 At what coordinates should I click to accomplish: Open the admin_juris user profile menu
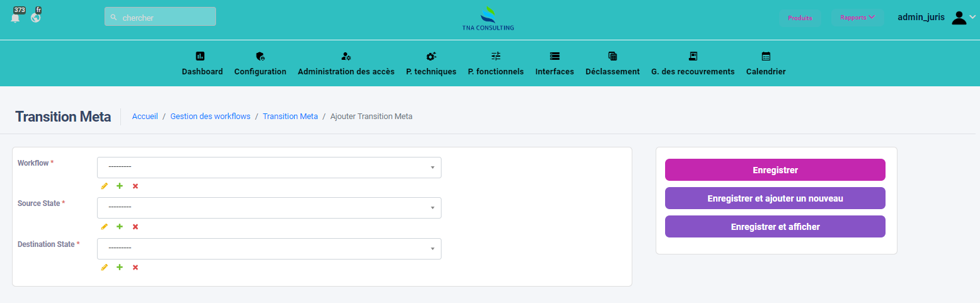point(936,18)
